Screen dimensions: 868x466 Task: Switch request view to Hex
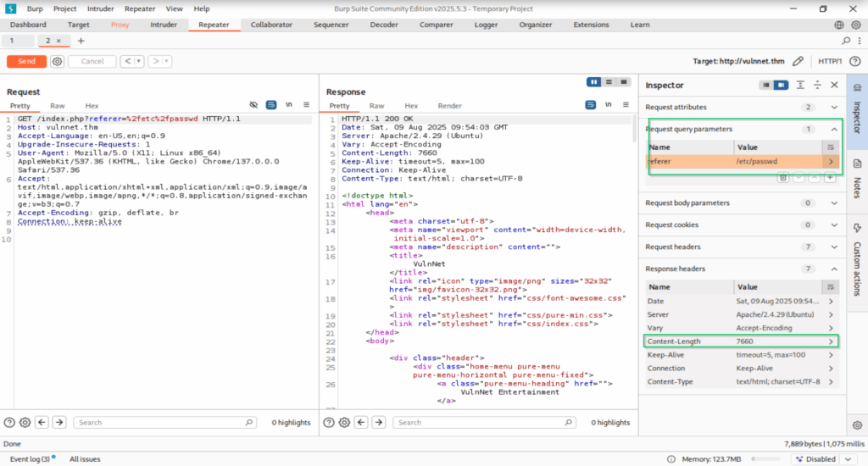(x=92, y=106)
